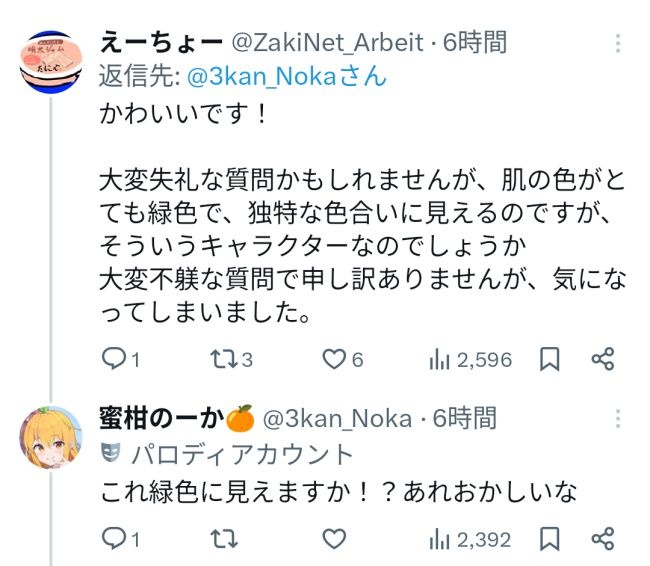Share the tweet from えーちょー
Image resolution: width=650 pixels, height=566 pixels.
pos(602,360)
